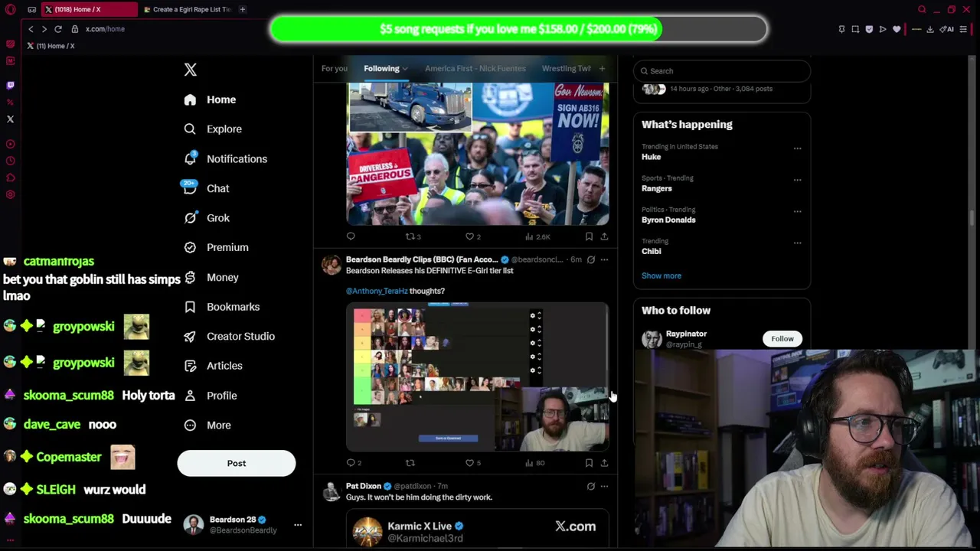Toggle the browser heart favorite icon

tap(897, 29)
